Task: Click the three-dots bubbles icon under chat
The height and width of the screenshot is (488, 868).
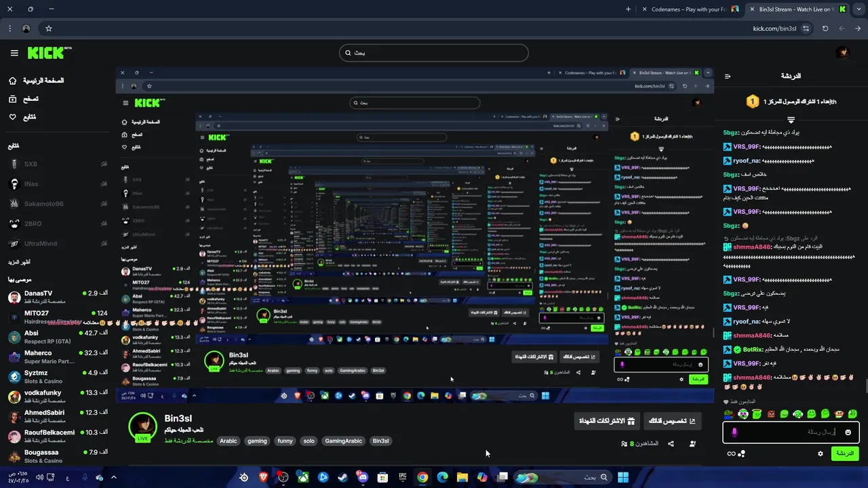Action: click(x=742, y=453)
